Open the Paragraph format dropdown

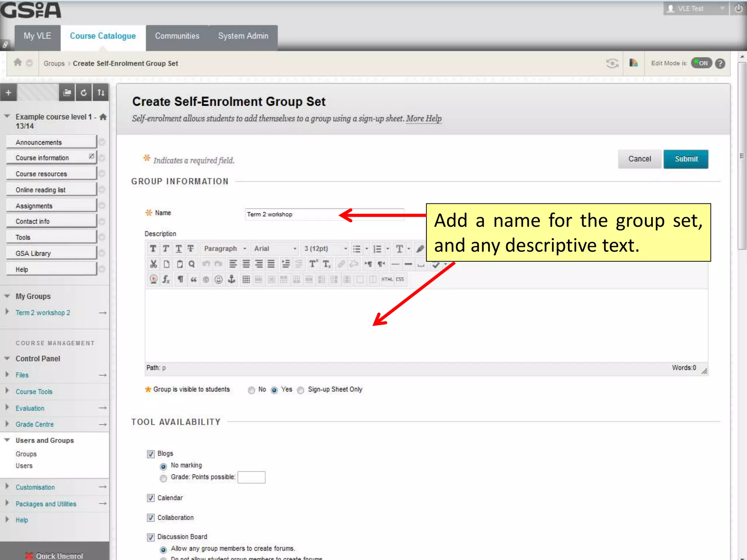point(225,249)
